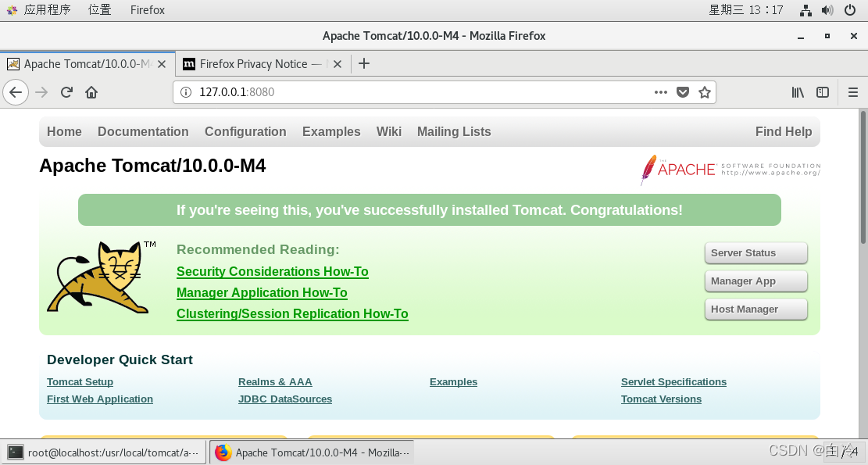Open the Tomcat Setup link

(80, 382)
